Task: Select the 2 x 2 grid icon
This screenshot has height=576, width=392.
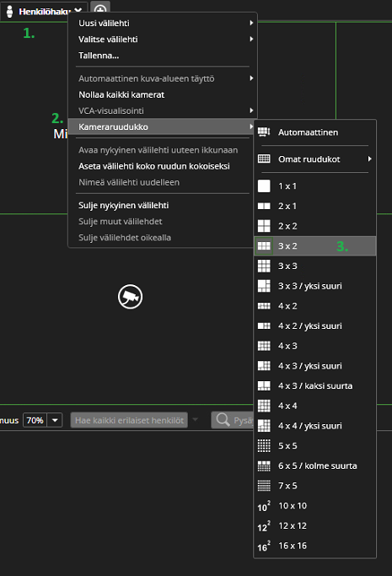Action: (x=264, y=226)
